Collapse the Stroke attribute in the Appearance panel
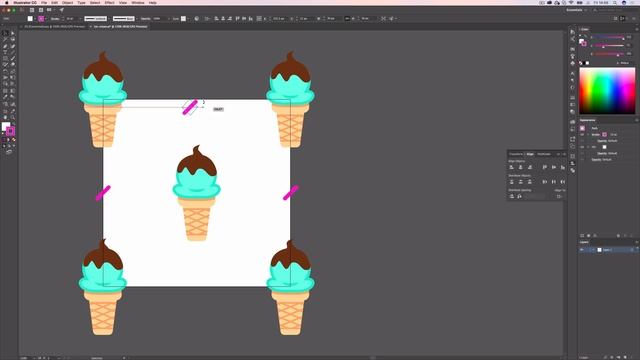 tap(588, 134)
